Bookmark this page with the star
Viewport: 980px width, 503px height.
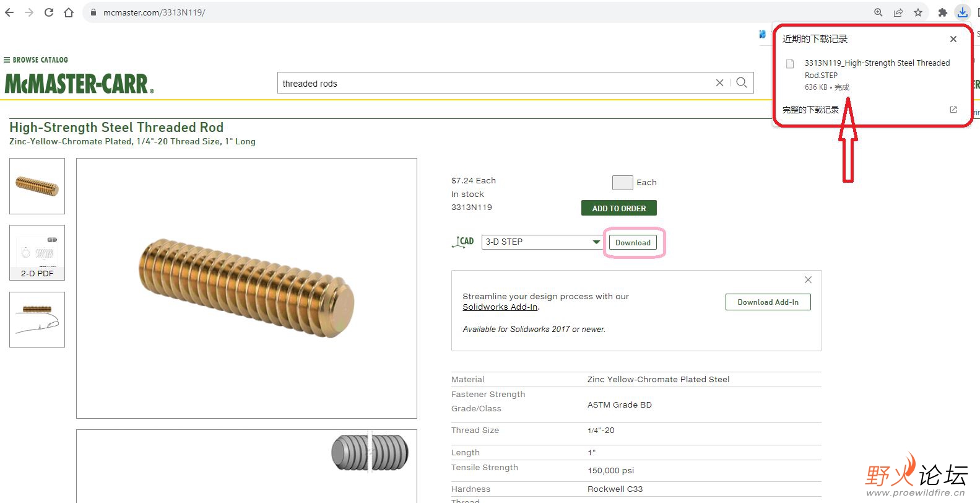tap(918, 12)
